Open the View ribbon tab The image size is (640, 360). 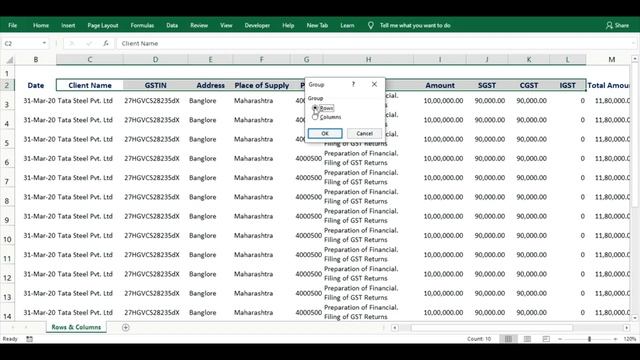click(x=226, y=25)
